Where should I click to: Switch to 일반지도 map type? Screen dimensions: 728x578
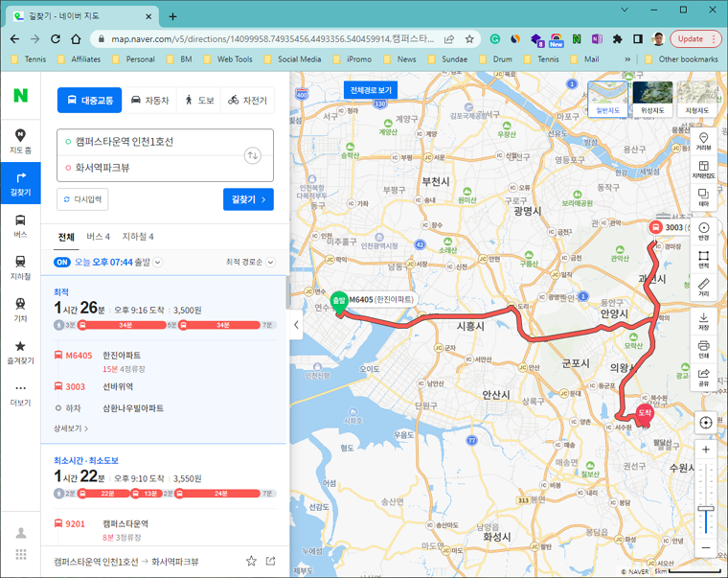pos(607,99)
